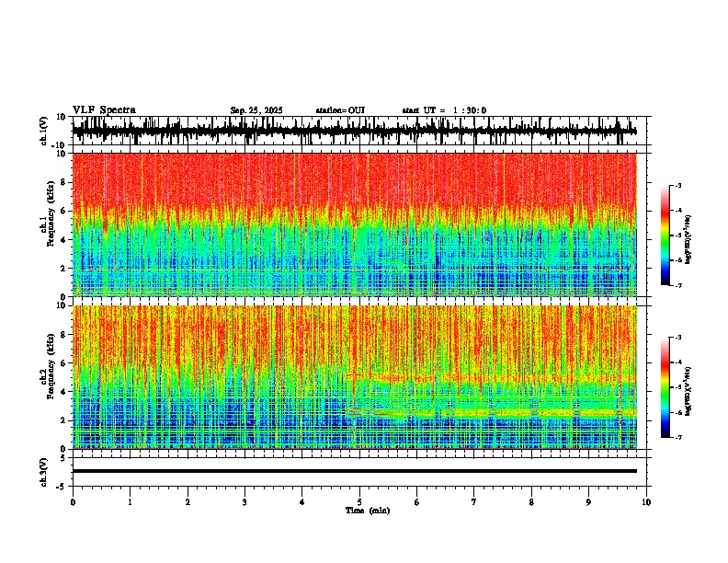Click the ch.2 spectrogram color scale bar
The width and height of the screenshot is (728, 563).
[x=665, y=387]
